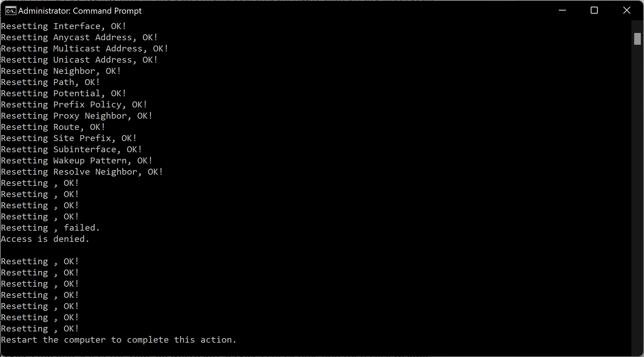
Task: Open the Command Prompt system menu icon
Action: pyautogui.click(x=11, y=11)
